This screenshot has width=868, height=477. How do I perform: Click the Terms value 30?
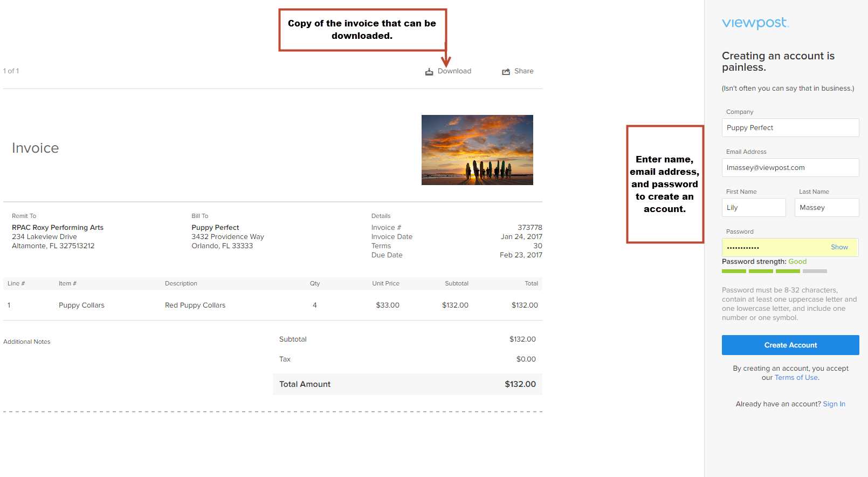tap(538, 246)
